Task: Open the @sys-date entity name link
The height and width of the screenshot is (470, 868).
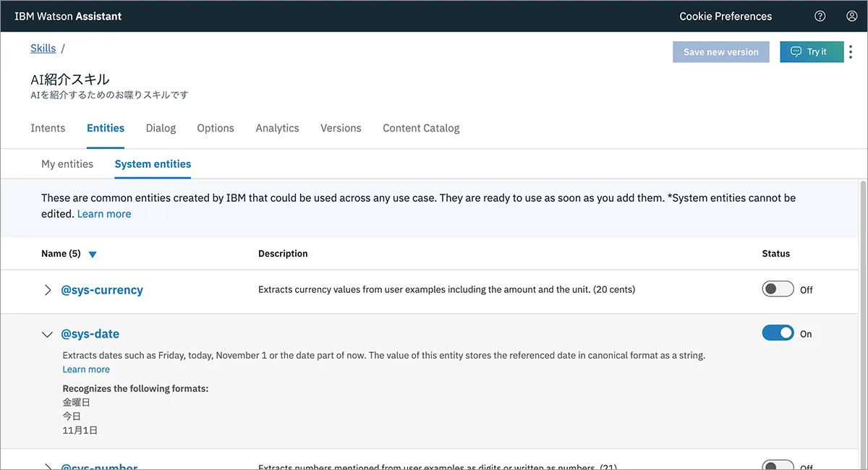Action: click(90, 334)
